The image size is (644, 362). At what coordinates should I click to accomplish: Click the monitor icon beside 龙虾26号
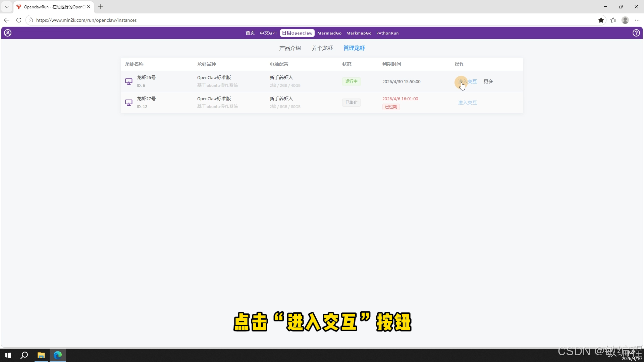128,81
